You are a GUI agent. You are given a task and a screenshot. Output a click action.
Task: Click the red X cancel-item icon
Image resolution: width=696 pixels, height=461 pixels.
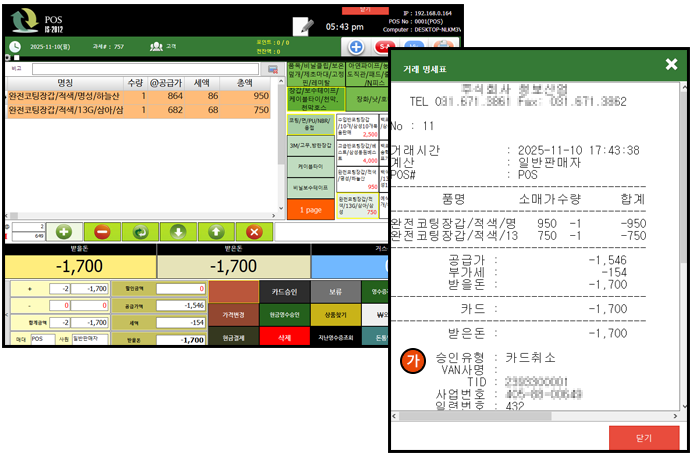254,232
